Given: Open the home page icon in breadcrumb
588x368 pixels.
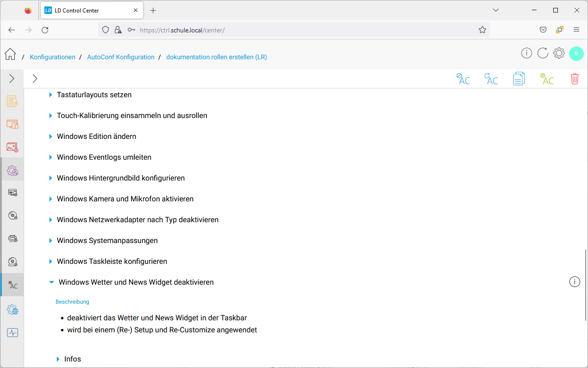Looking at the screenshot, I should tap(10, 54).
